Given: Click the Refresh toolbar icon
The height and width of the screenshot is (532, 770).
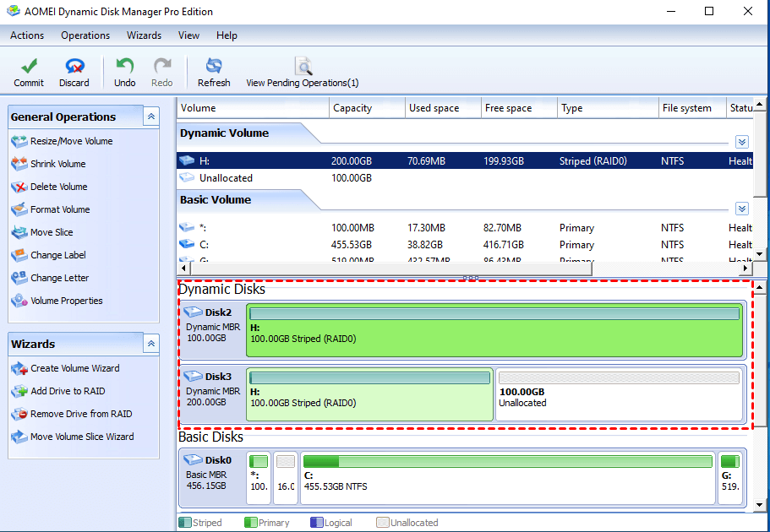Looking at the screenshot, I should 214,67.
